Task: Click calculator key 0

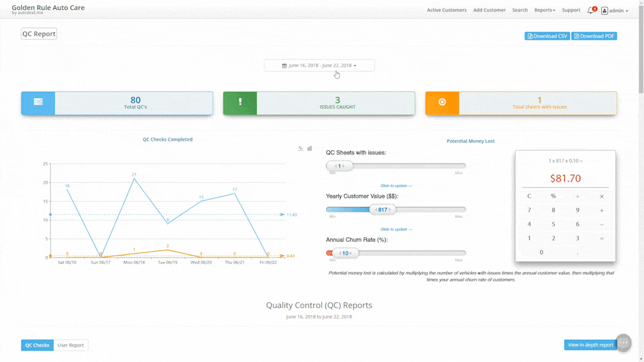Action: click(x=541, y=253)
